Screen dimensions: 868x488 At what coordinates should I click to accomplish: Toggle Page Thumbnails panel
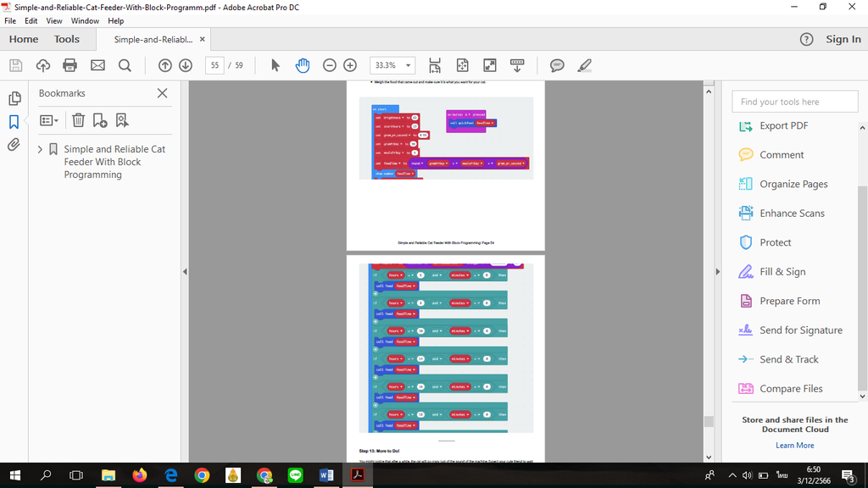pos(14,98)
